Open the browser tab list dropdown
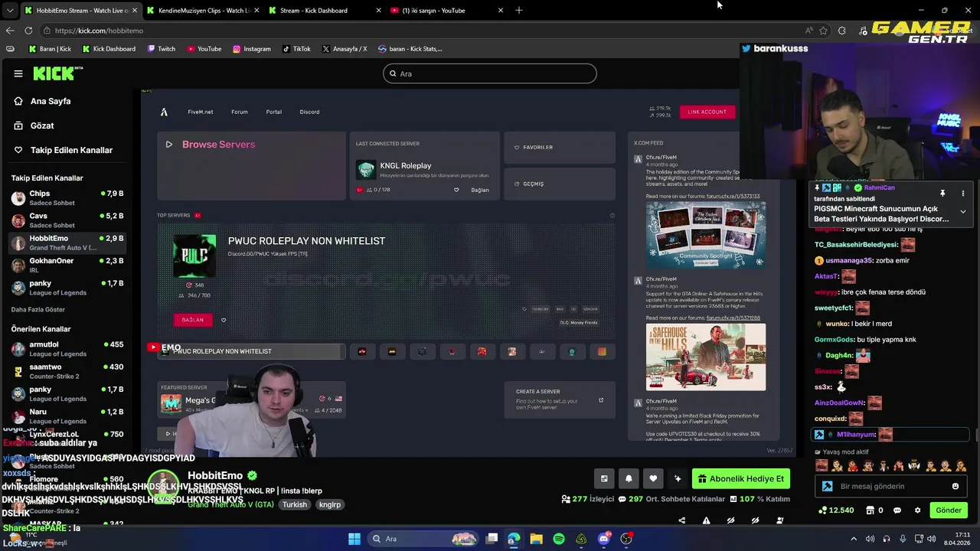Screen dimensions: 980x551 (x=8, y=11)
